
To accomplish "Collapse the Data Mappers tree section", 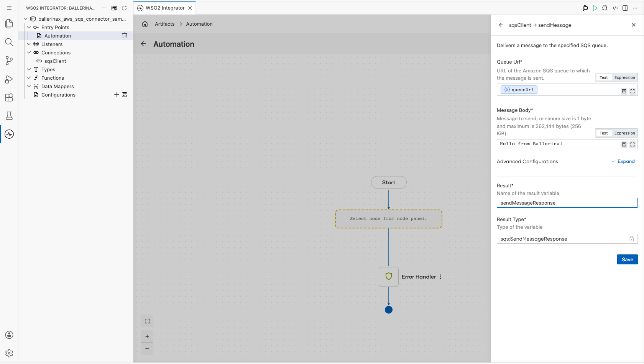I will click(29, 86).
